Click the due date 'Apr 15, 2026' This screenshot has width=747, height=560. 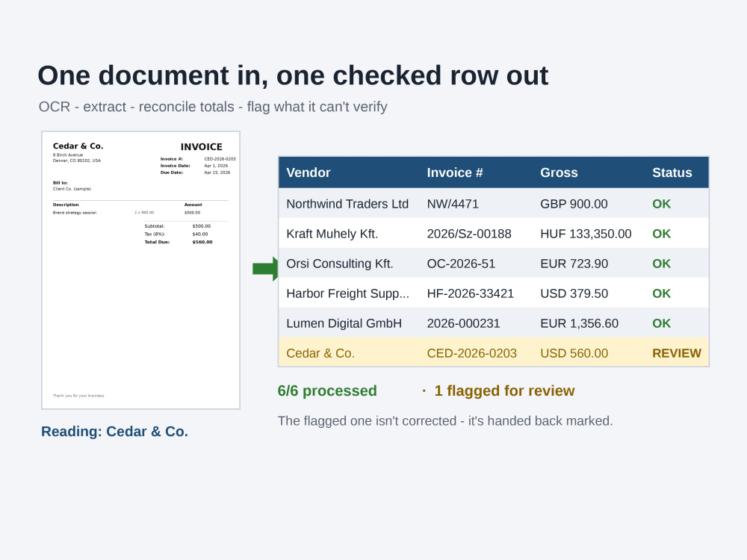point(217,172)
